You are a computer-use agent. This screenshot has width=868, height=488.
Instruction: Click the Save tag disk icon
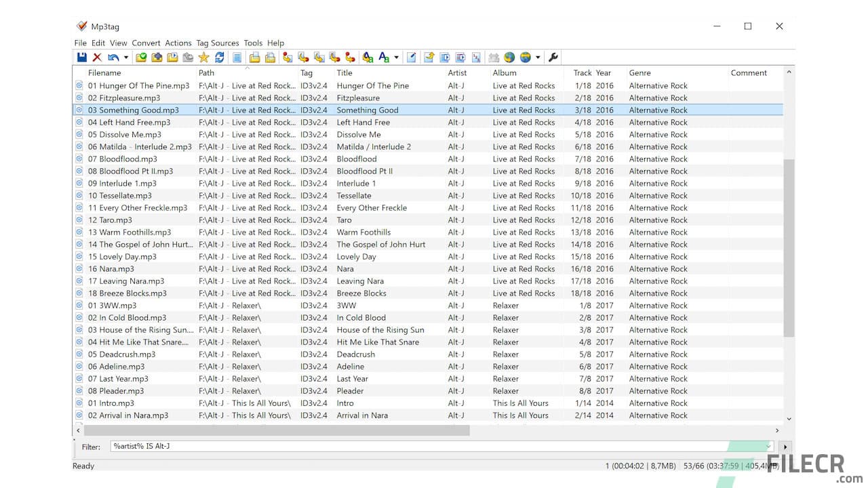click(83, 58)
